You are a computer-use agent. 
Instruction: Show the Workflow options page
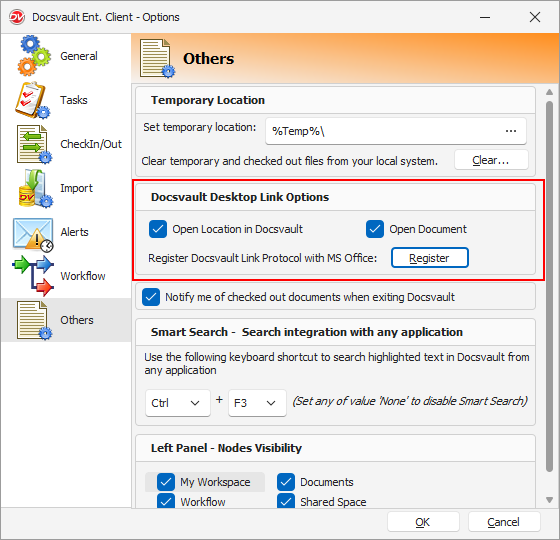66,276
